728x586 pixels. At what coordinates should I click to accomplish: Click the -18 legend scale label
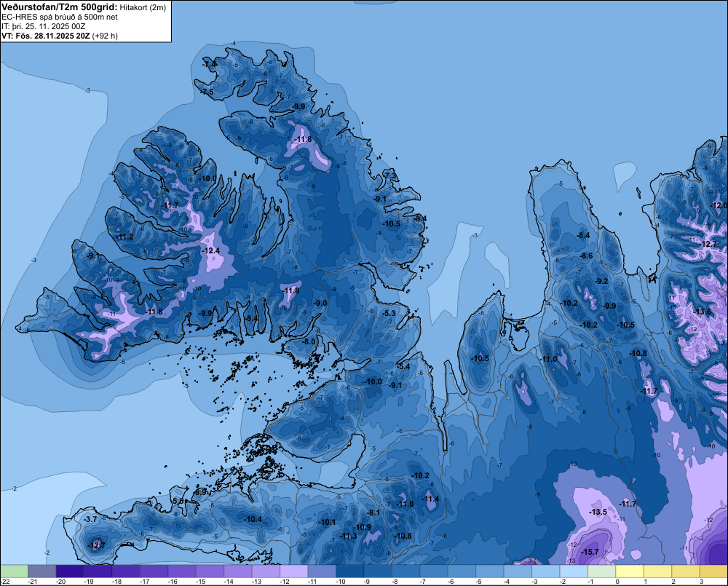(116, 582)
